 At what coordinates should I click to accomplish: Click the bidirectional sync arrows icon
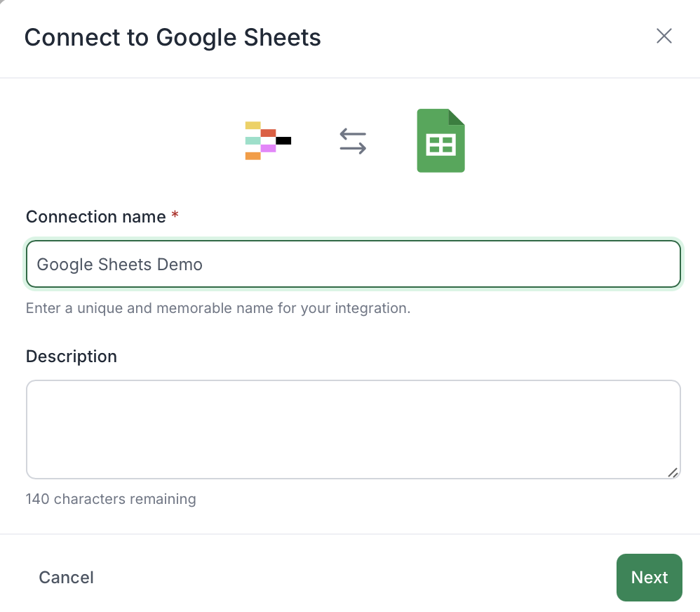click(x=353, y=141)
